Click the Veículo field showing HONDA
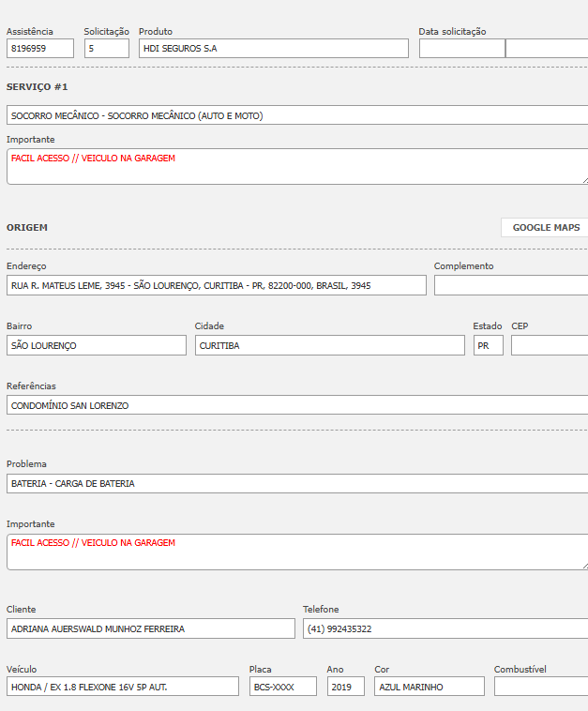This screenshot has width=588, height=711. 123,687
